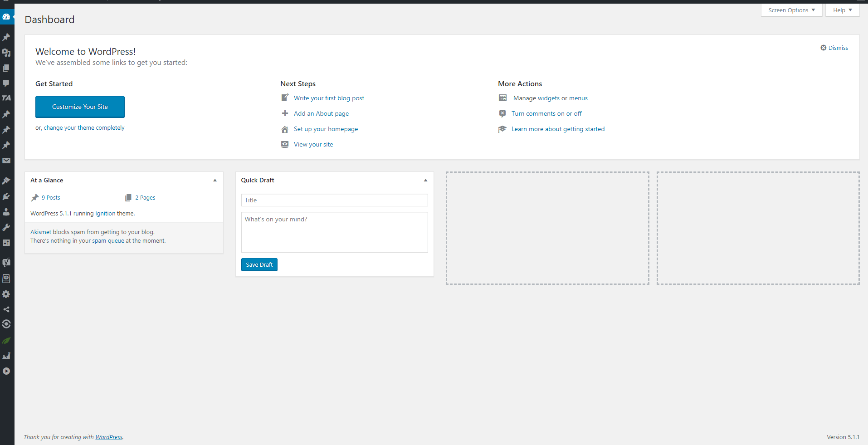The height and width of the screenshot is (445, 868).
Task: Open the Comments speech bubble sidebar icon
Action: [6, 83]
